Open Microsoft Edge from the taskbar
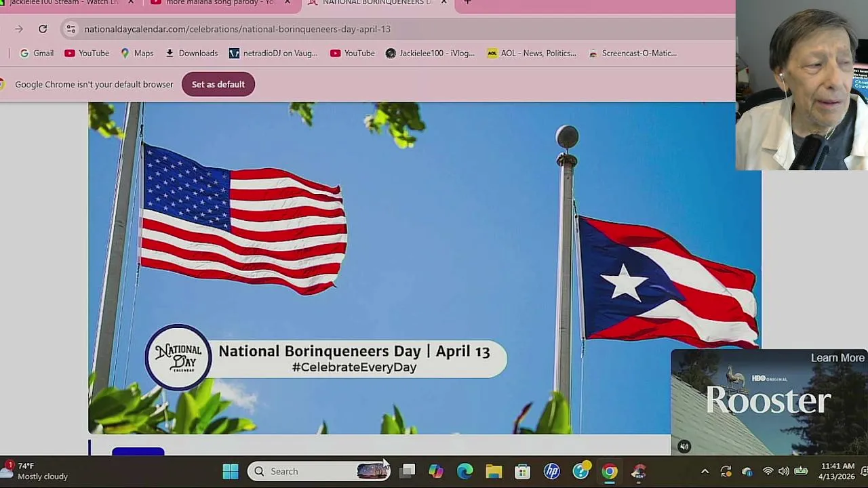The width and height of the screenshot is (868, 488). (465, 471)
